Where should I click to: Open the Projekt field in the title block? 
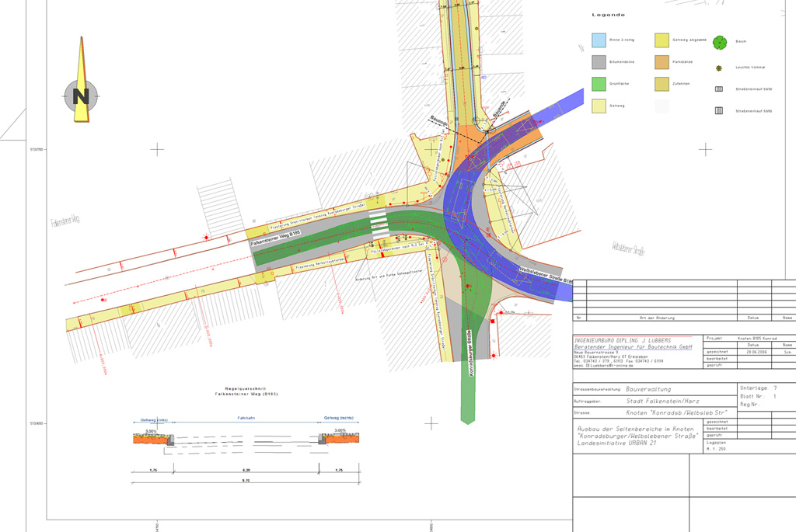[716, 339]
